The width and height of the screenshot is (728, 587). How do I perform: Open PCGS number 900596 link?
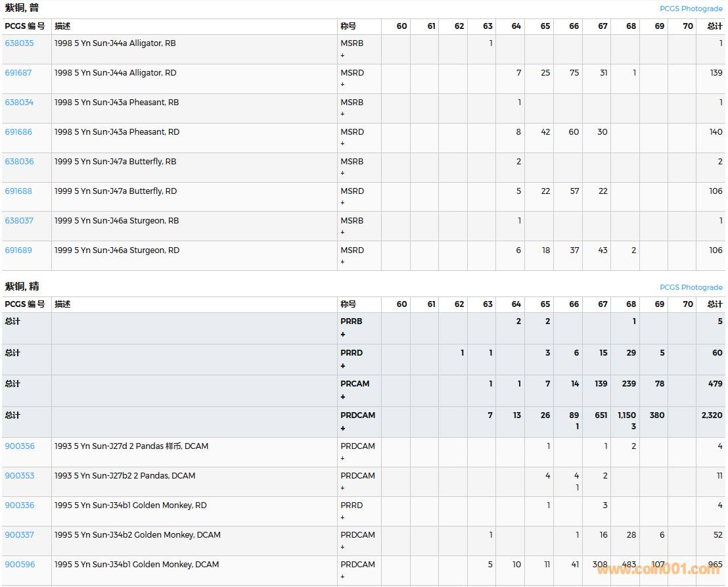pos(20,565)
